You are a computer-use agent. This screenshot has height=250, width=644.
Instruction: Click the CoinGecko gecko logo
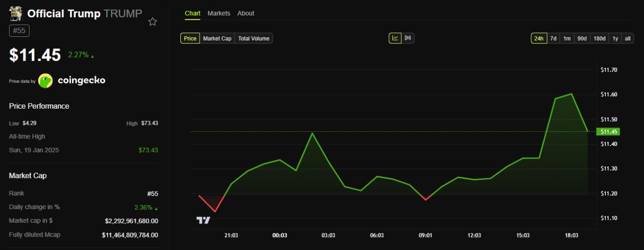(46, 81)
